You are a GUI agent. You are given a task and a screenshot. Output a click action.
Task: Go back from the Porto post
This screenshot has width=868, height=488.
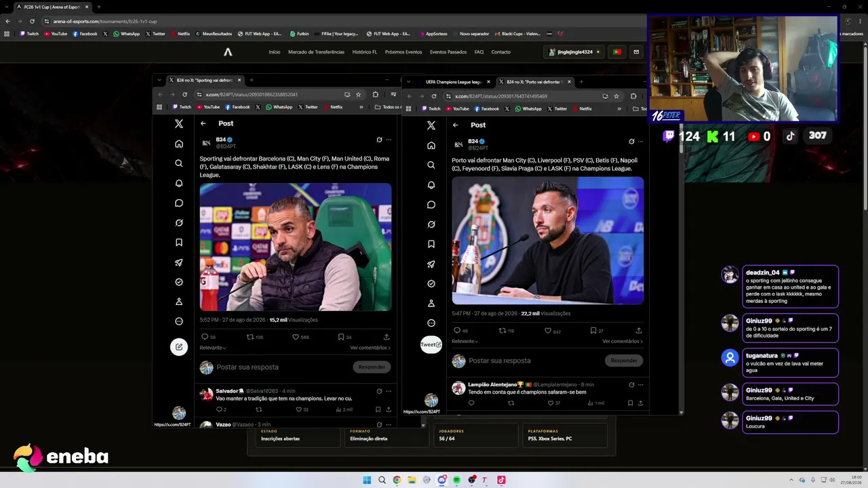click(455, 125)
